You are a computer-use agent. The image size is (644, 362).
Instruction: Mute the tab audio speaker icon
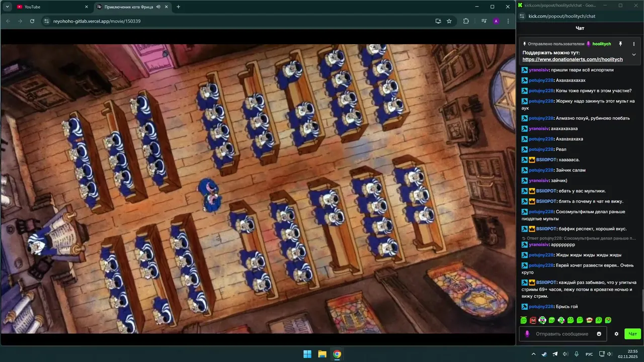coord(158,7)
